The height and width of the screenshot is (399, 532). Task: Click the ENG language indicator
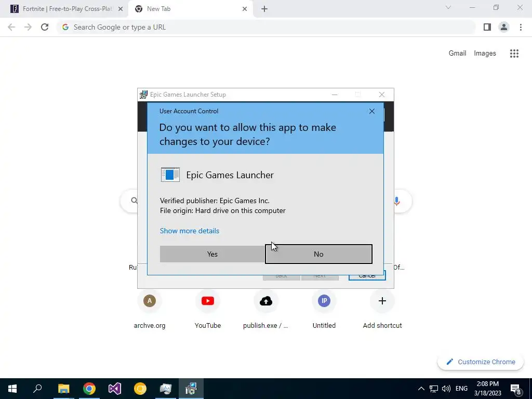461,389
